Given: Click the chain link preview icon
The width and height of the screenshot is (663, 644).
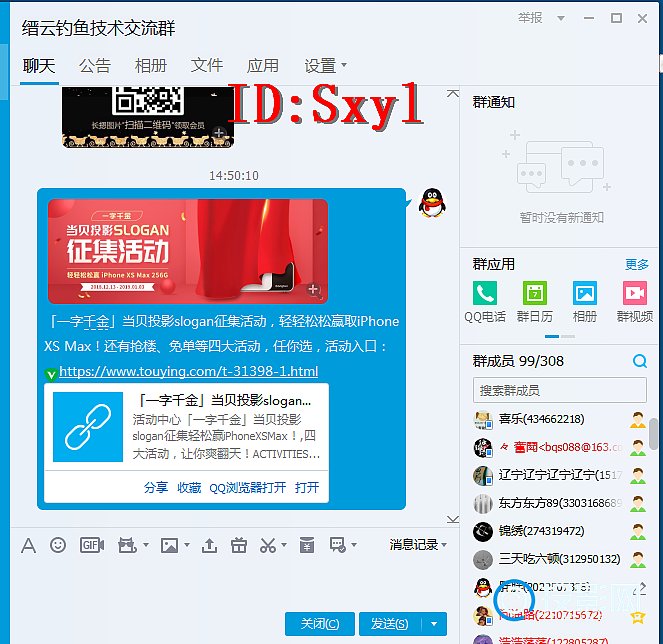Looking at the screenshot, I should point(88,427).
